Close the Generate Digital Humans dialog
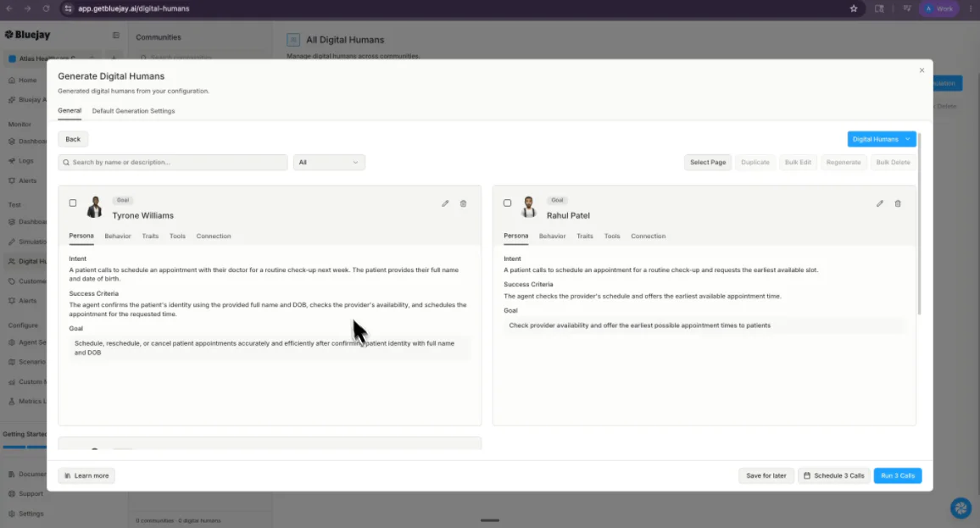This screenshot has width=980, height=528. point(922,70)
